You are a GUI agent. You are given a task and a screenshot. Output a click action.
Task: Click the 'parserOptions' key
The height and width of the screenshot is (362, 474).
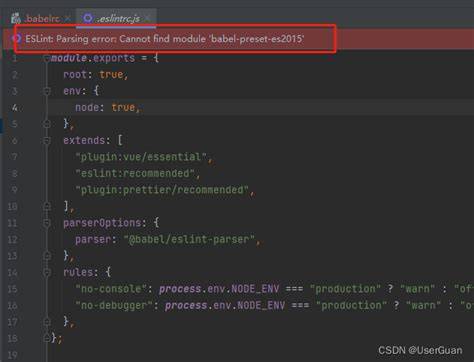click(x=102, y=223)
